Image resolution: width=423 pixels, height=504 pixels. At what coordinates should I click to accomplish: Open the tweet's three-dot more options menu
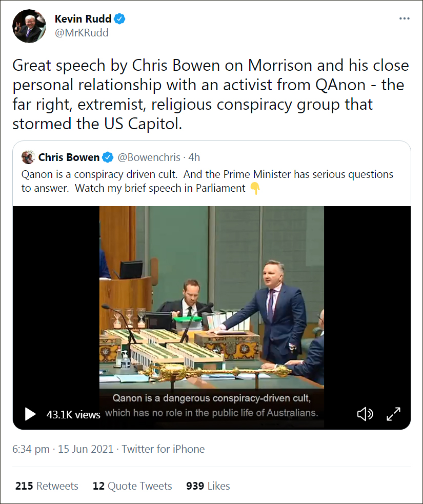pos(404,18)
